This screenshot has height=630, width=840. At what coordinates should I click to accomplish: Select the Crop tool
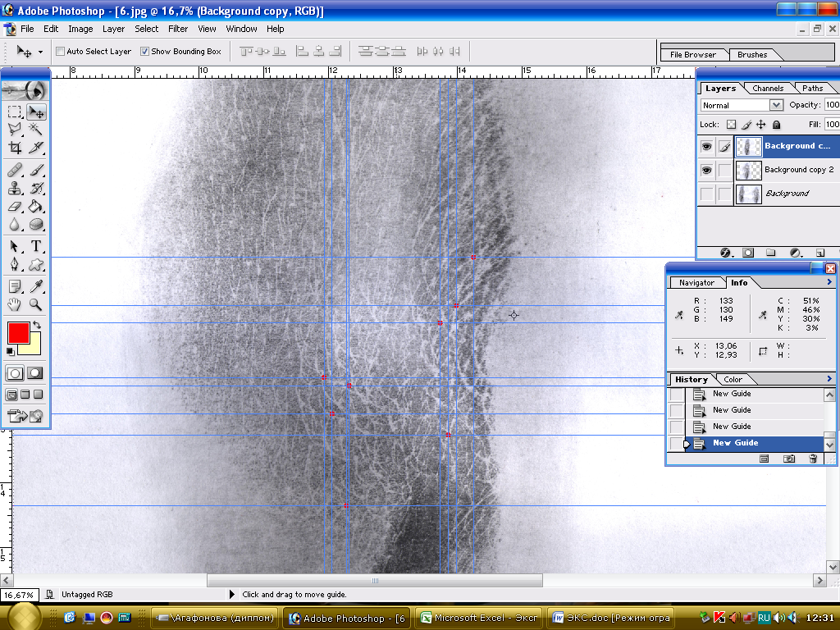pyautogui.click(x=15, y=148)
